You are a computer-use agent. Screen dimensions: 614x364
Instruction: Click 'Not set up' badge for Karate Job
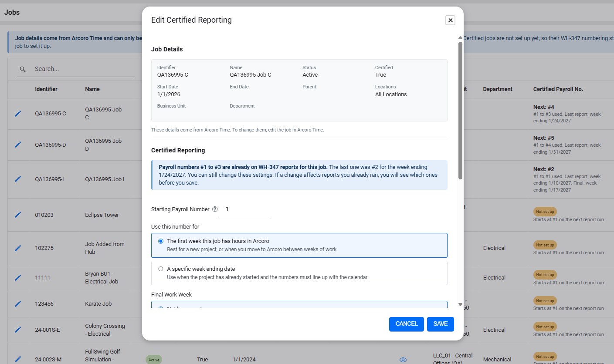545,301
